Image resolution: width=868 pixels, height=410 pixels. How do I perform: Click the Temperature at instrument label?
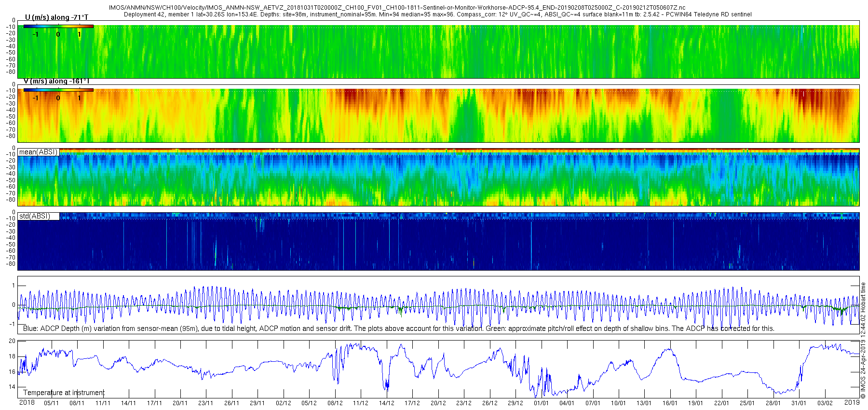[x=64, y=393]
